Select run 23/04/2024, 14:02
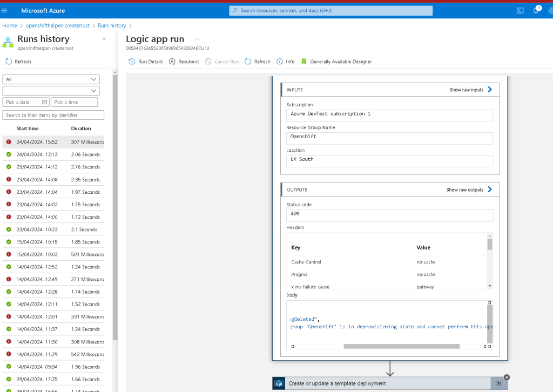Screen dimensions: 553x392 [53, 205]
